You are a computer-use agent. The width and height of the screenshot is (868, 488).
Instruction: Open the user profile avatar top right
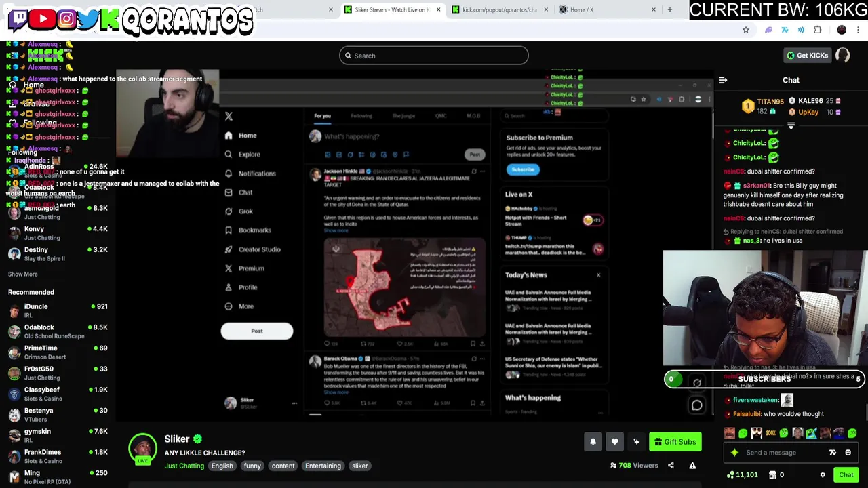click(x=843, y=56)
